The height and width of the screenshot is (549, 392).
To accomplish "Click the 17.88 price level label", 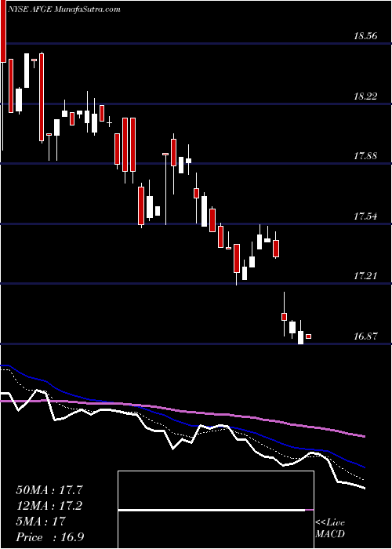I will point(365,156).
